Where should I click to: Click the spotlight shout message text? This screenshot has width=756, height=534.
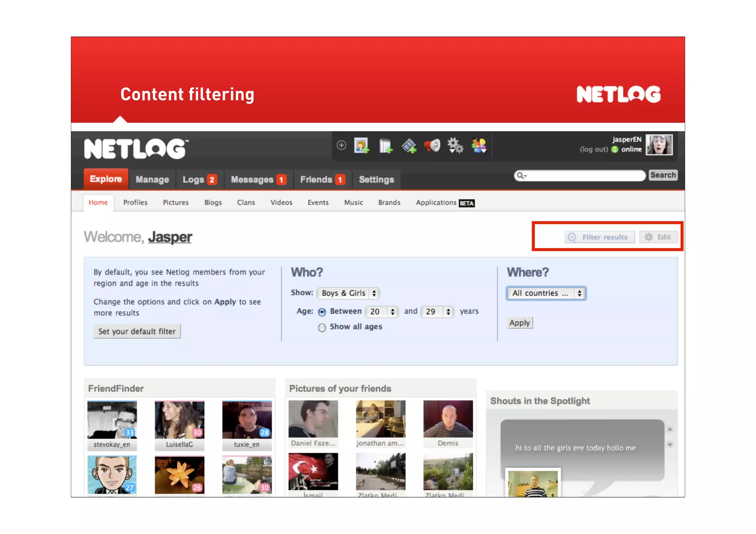575,448
